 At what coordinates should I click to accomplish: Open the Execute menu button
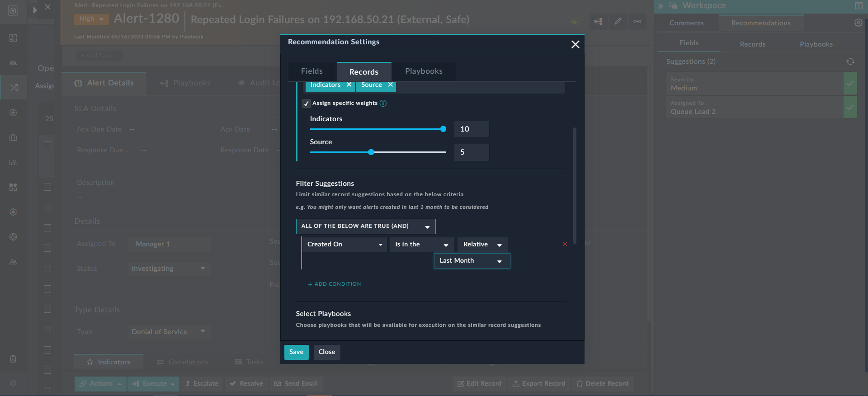(x=154, y=384)
